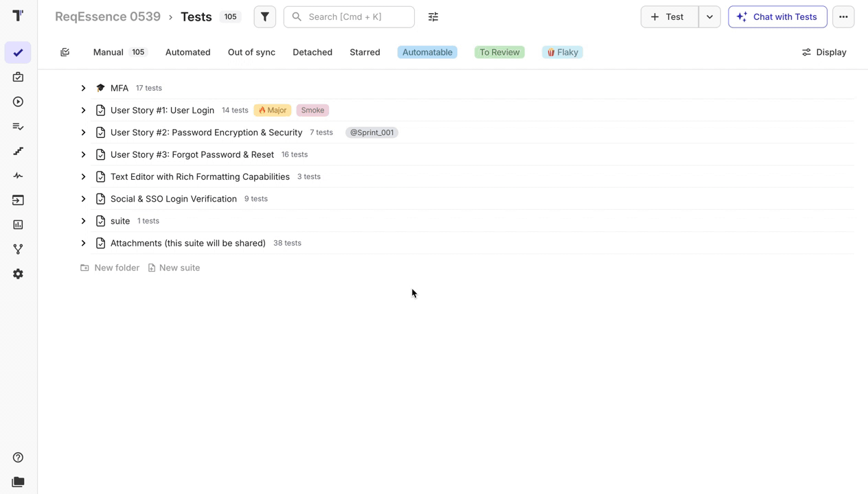
Task: Expand User Story #1: User Login
Action: point(83,110)
